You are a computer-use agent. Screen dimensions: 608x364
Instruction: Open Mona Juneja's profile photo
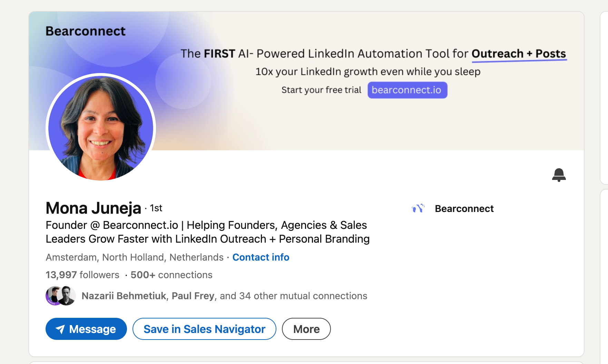tap(101, 128)
